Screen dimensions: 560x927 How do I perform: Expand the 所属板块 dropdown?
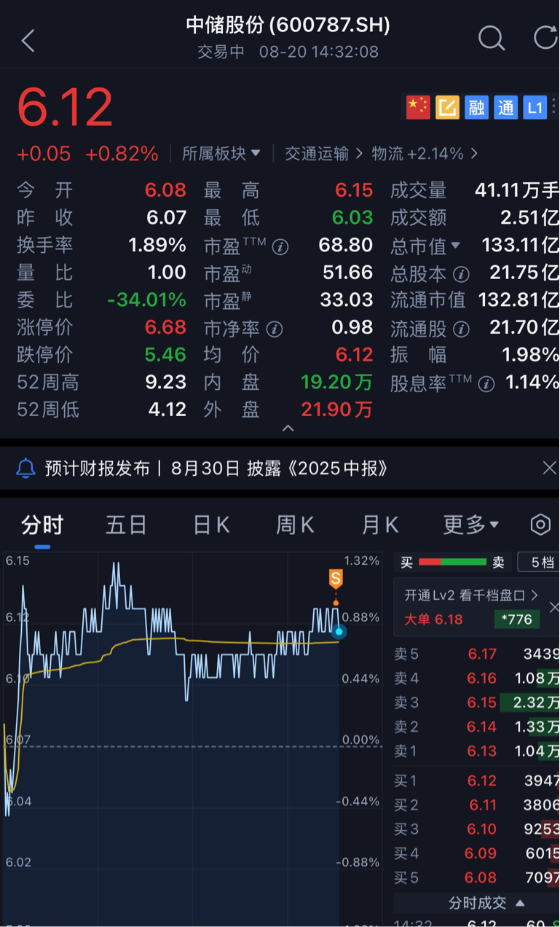coord(221,153)
